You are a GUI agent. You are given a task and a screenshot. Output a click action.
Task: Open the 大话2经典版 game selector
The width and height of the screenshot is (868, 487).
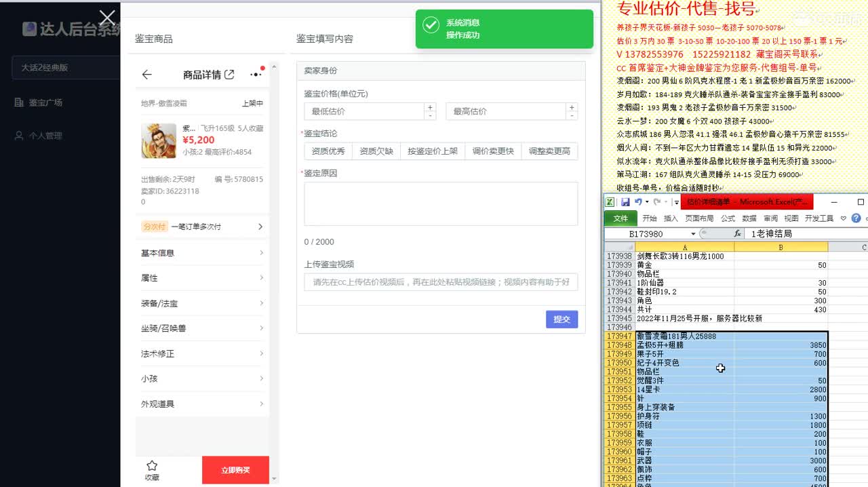coord(66,67)
